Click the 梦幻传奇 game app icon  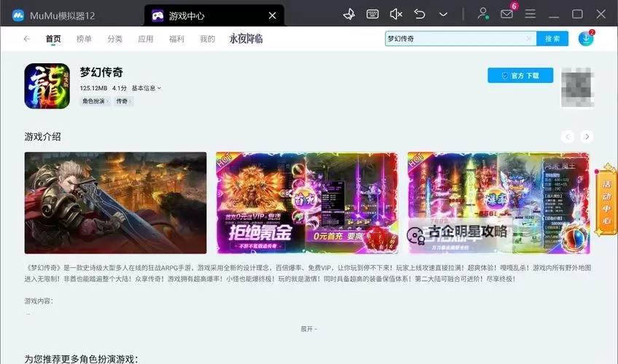pyautogui.click(x=47, y=86)
